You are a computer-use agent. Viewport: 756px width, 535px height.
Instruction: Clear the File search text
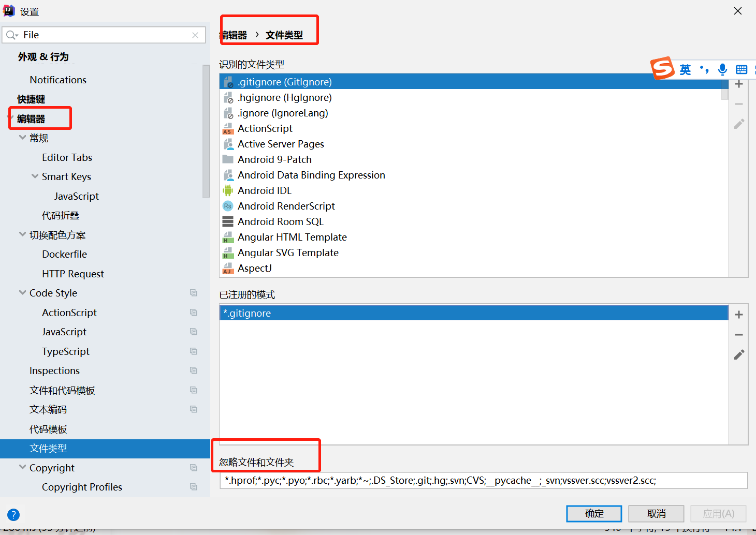coord(195,35)
